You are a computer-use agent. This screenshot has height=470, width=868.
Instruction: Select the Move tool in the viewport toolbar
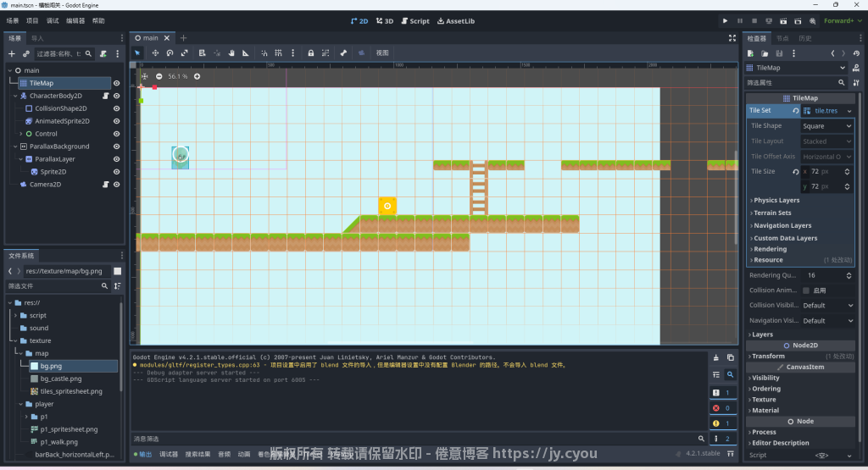click(x=155, y=53)
